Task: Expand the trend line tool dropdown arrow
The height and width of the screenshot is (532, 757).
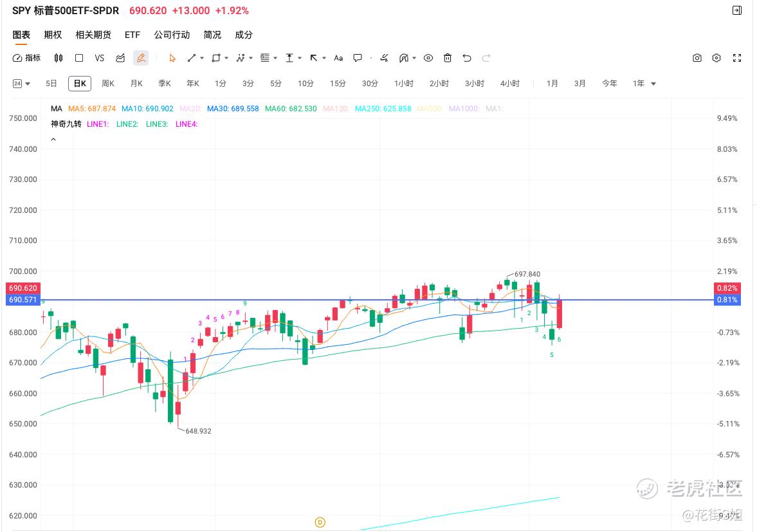Action: 202,58
